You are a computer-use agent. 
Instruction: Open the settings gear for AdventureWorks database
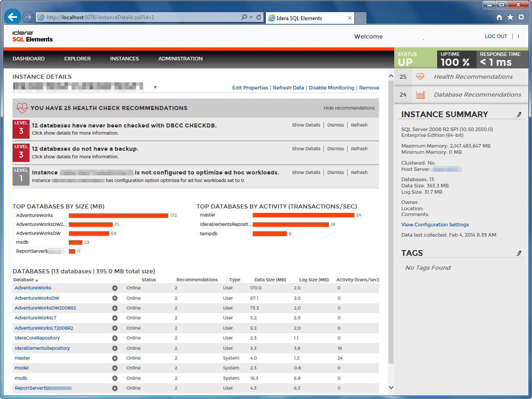[115, 288]
